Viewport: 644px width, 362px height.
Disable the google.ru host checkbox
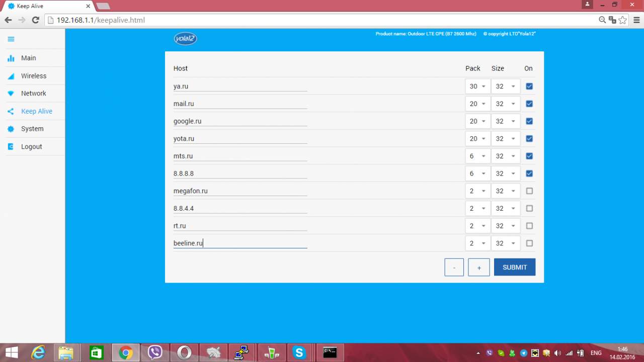pos(529,121)
